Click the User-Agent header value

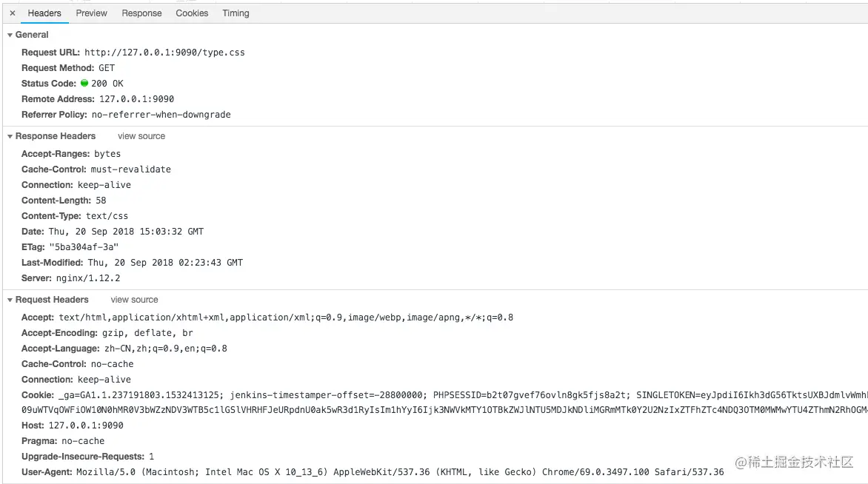[400, 472]
